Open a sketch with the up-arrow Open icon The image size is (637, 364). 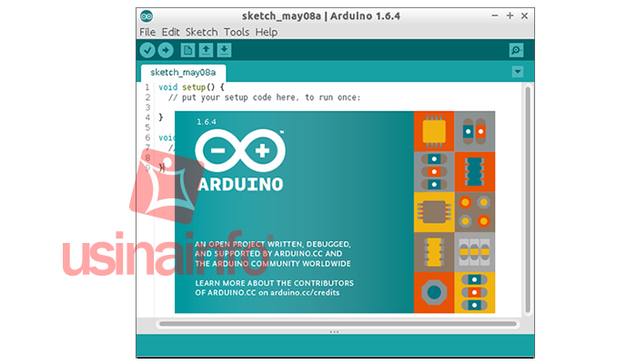(x=206, y=50)
